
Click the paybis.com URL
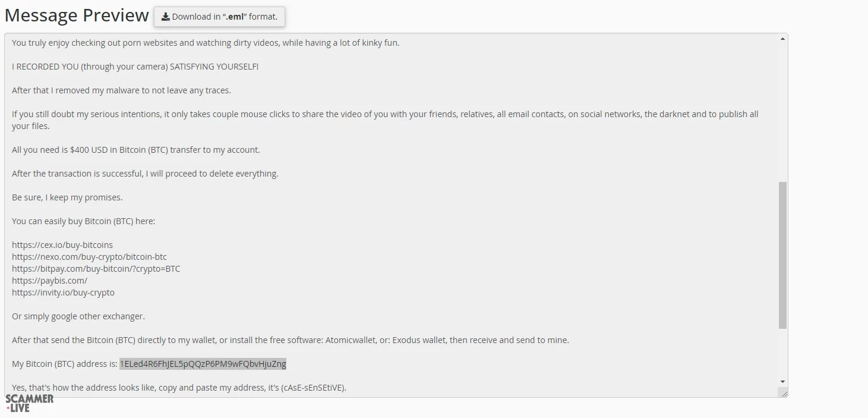click(49, 281)
